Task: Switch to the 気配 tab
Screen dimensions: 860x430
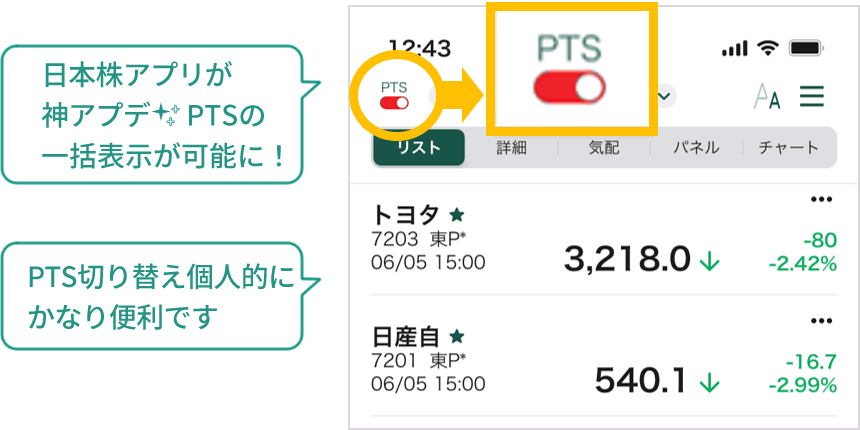Action: 603,148
